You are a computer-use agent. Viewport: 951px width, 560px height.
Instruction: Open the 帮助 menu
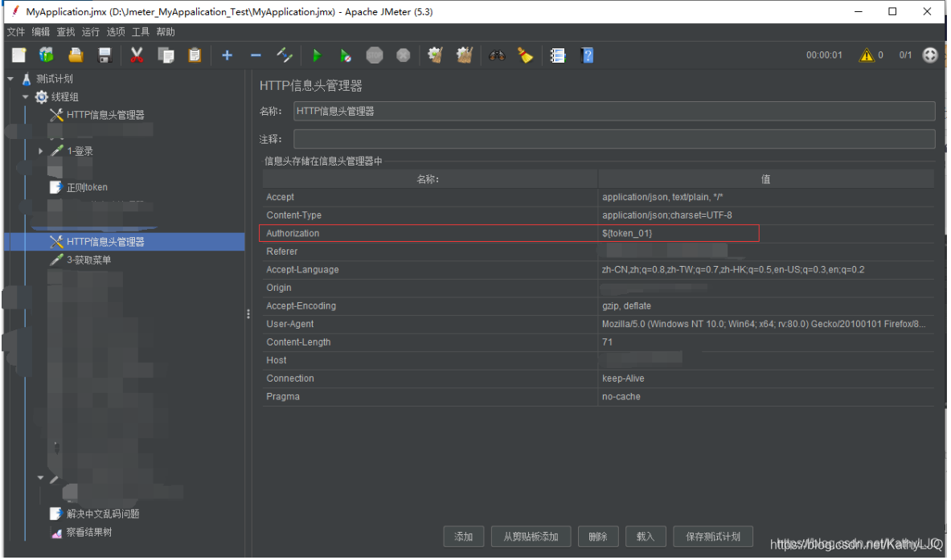pyautogui.click(x=165, y=31)
